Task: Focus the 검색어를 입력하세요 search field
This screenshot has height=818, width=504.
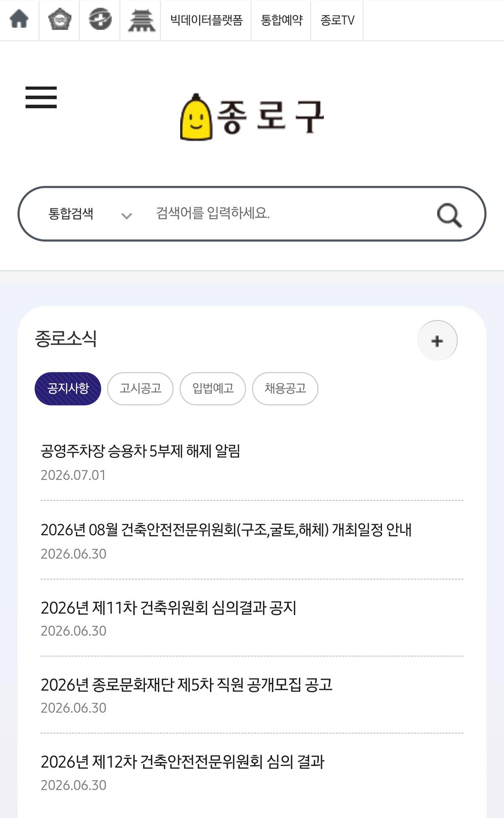Action: [x=290, y=214]
